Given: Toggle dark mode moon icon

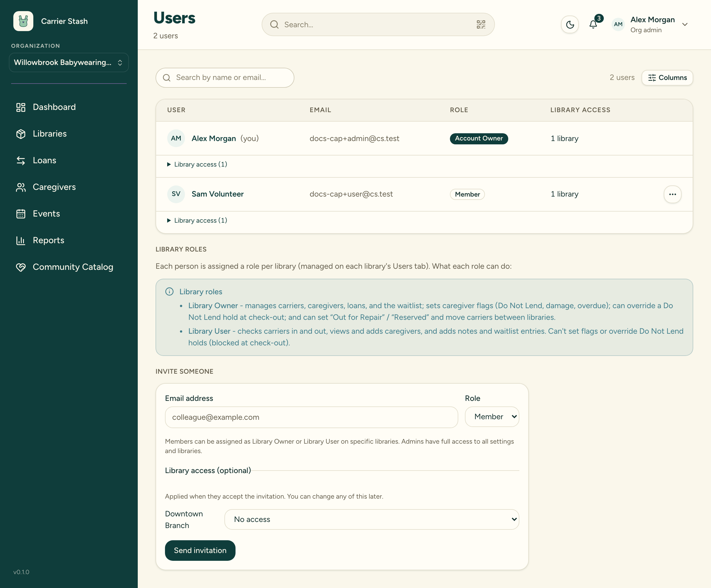Looking at the screenshot, I should pyautogui.click(x=570, y=24).
